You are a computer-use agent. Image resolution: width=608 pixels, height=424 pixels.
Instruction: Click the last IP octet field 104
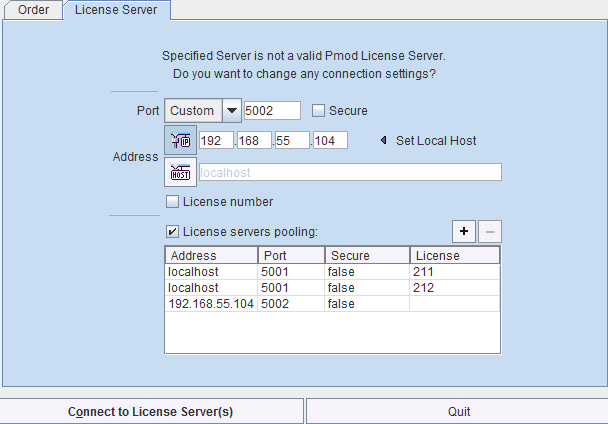click(x=330, y=140)
